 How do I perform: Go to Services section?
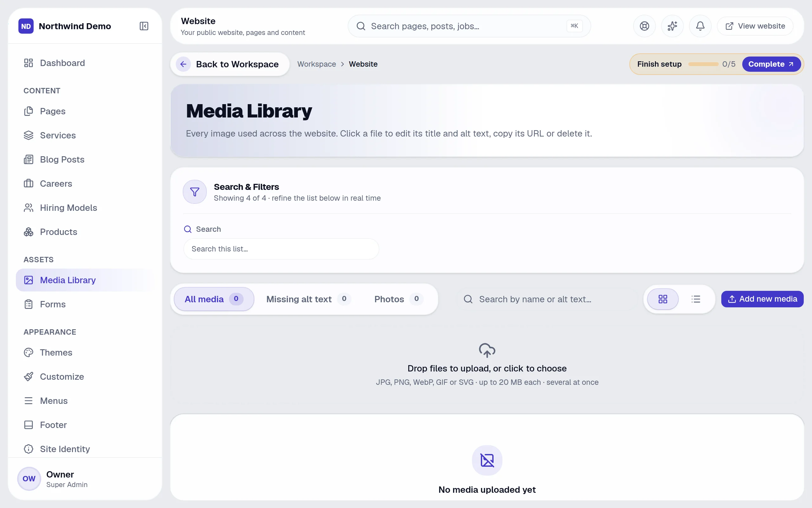tap(85, 135)
